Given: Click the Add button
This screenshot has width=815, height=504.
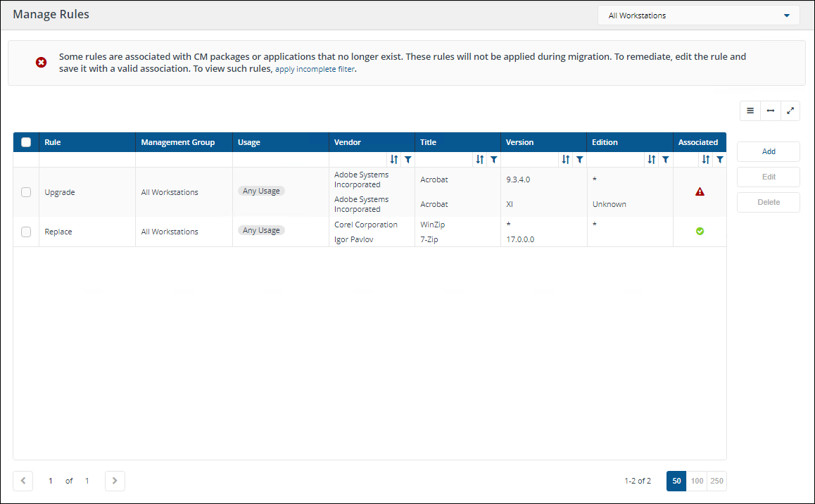Looking at the screenshot, I should pyautogui.click(x=769, y=151).
